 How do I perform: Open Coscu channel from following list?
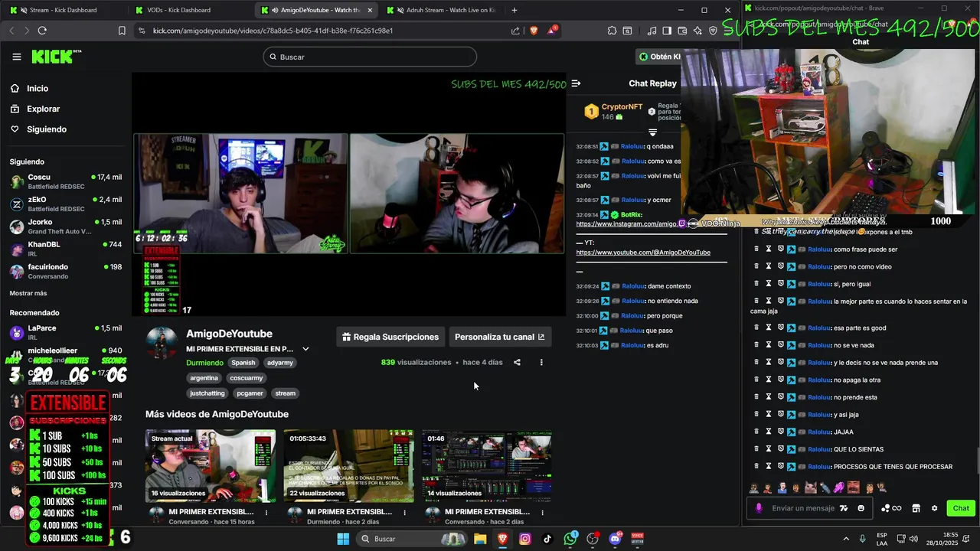point(65,181)
